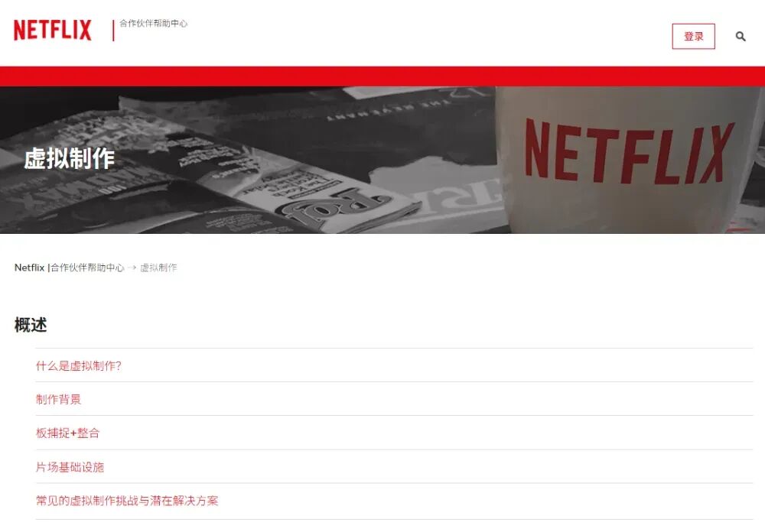
Task: Open the search magnifying glass icon
Action: click(739, 36)
